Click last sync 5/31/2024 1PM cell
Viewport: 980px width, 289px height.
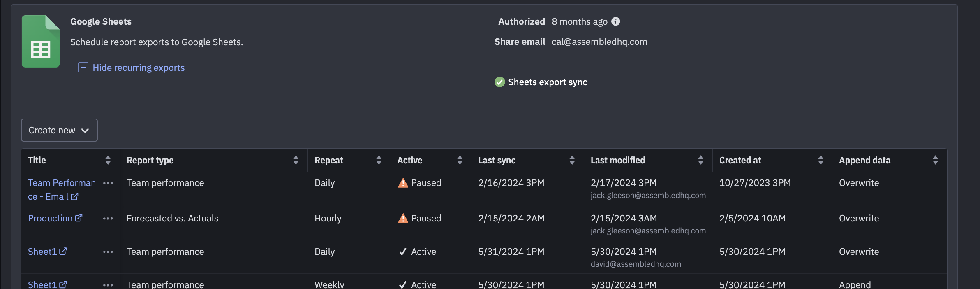click(511, 252)
